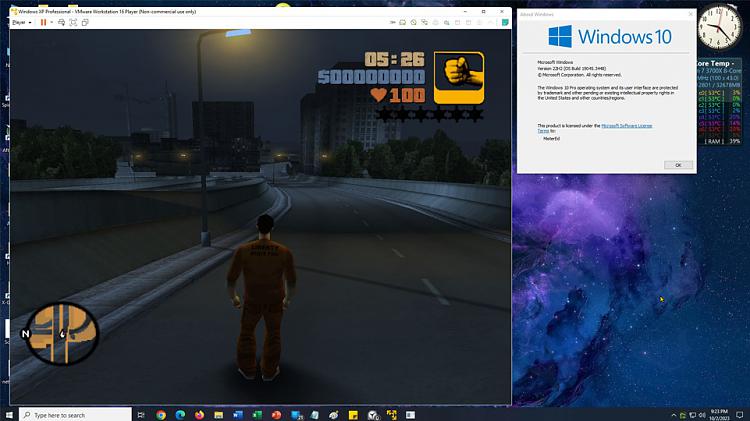Switch to the About Windows taskbar icon

(x=410, y=415)
